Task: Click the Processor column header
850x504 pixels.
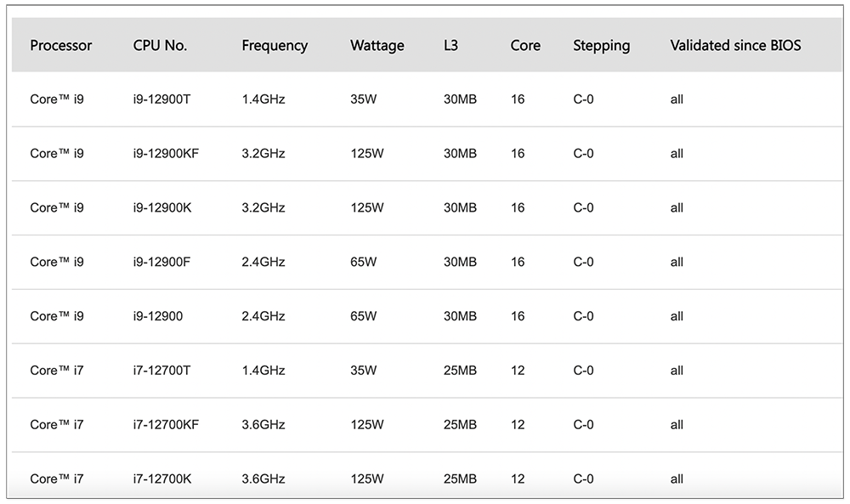Action: click(x=61, y=46)
